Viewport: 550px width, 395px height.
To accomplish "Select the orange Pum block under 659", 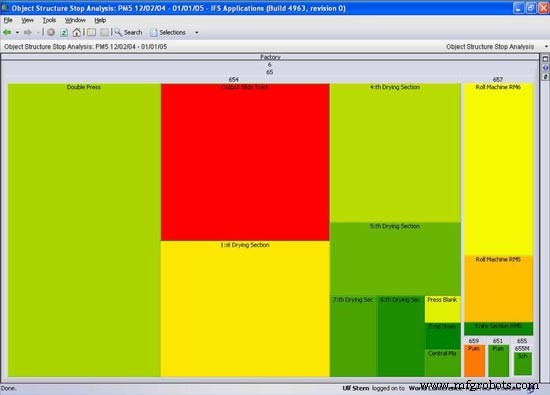I will (x=474, y=361).
